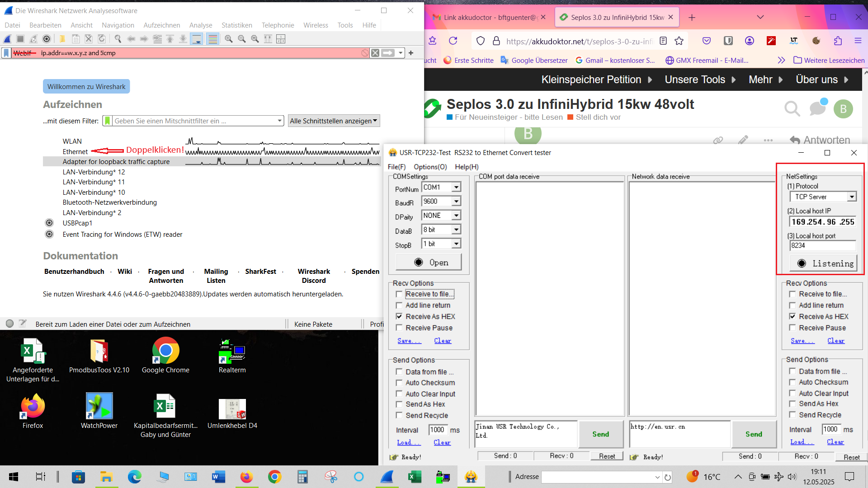The width and height of the screenshot is (868, 488).
Task: Open Alle Schnittstellen anzeigen dropdown
Action: coord(334,121)
